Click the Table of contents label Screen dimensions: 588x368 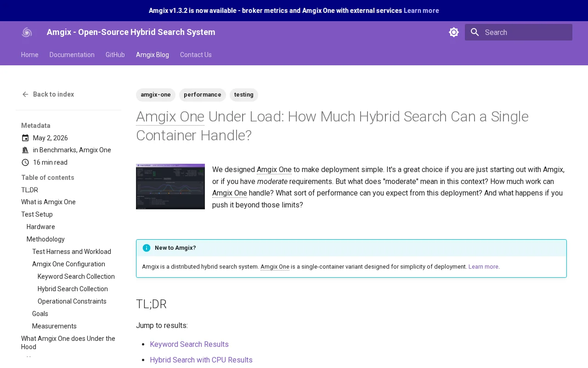(48, 178)
